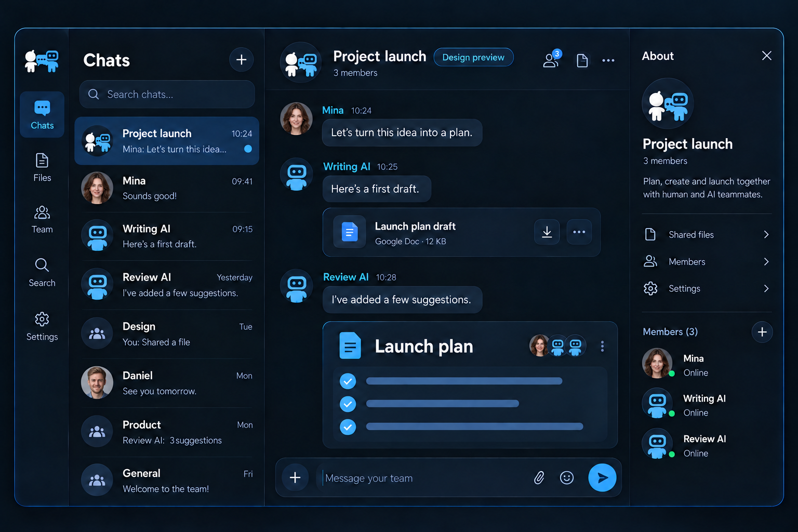This screenshot has height=532, width=798.
Task: Open the chat header more options menu
Action: click(x=608, y=60)
